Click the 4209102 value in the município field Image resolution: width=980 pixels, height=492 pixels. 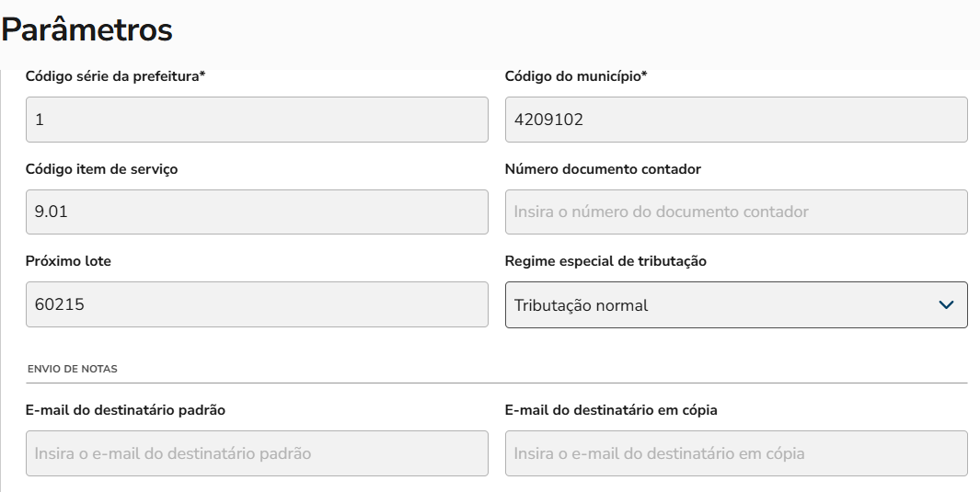click(x=548, y=120)
